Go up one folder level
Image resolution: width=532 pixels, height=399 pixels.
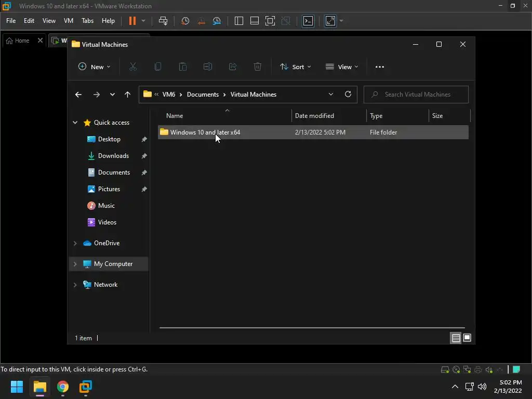click(128, 95)
